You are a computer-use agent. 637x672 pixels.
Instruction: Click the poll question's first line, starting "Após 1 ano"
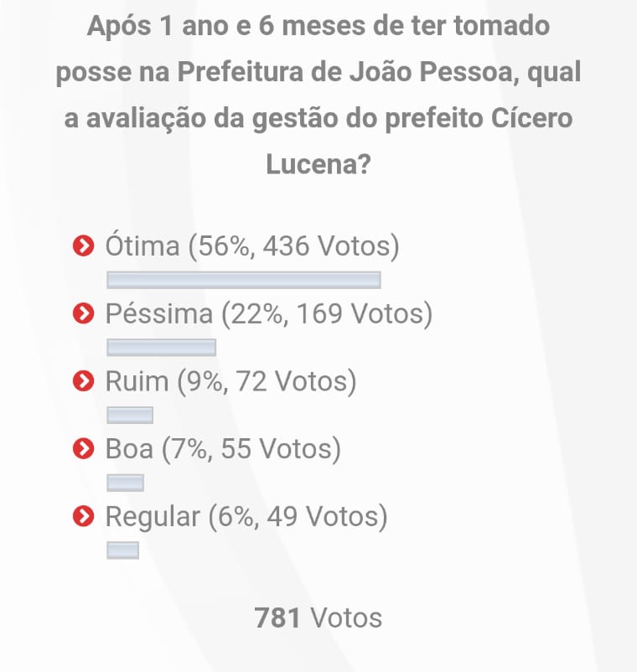pos(318,26)
